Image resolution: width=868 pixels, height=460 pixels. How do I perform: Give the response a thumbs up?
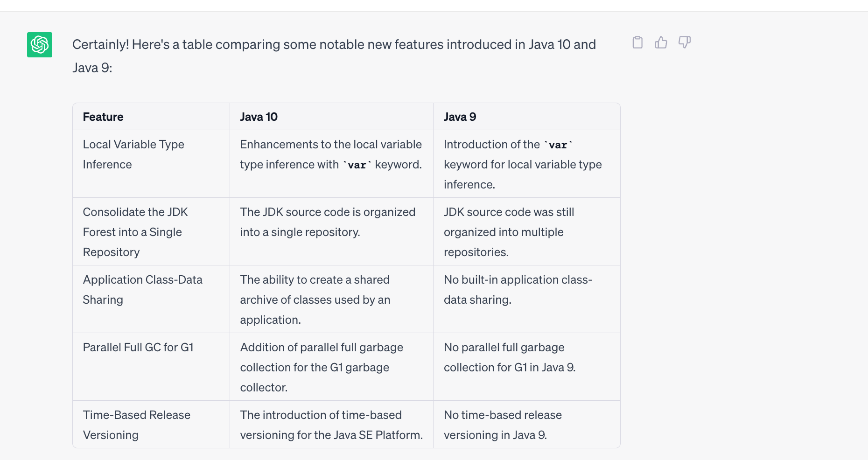pos(661,42)
